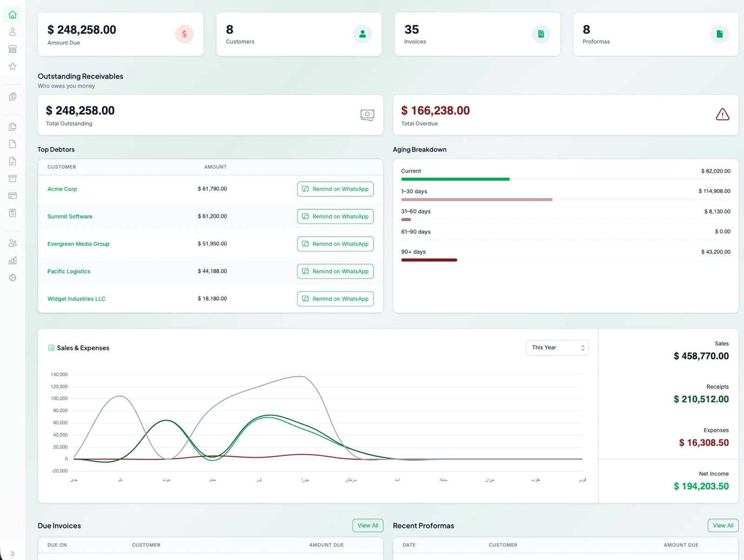This screenshot has width=744, height=560.
Task: Remind Summit Software on WhatsApp
Action: tap(335, 217)
